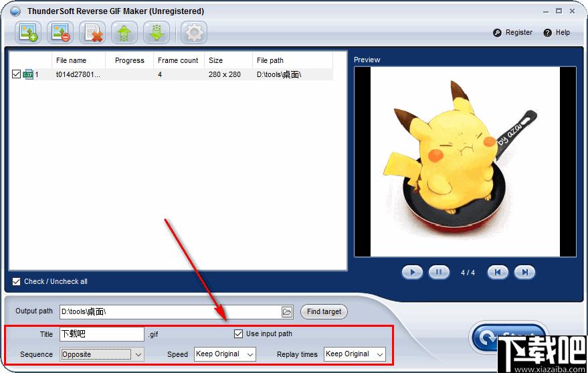Open the Replay times dropdown
The image size is (588, 373).
[x=355, y=354]
